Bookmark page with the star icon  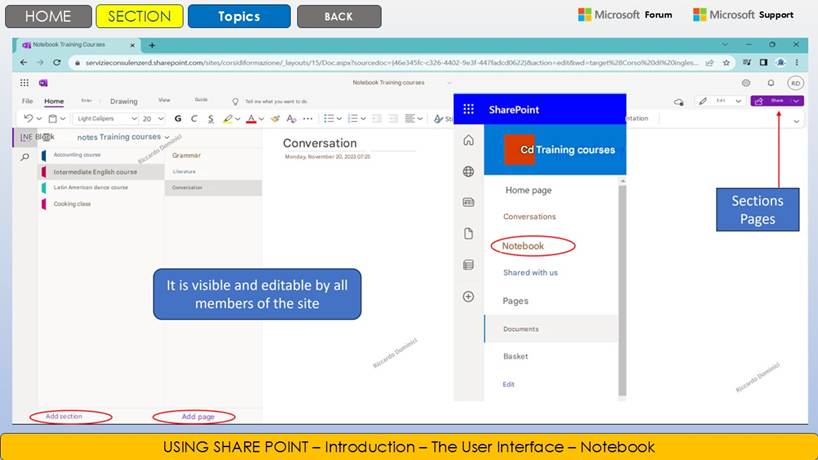[726, 63]
